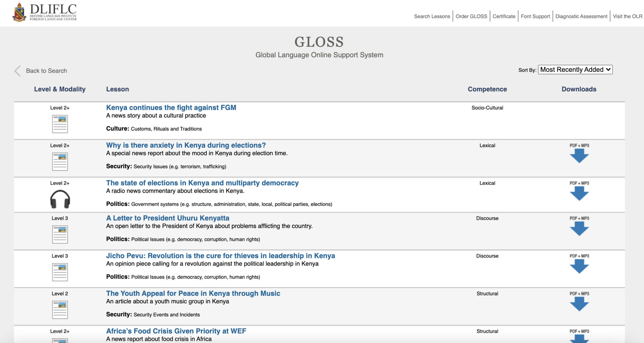Click reading icon for election anxiety lesson
The width and height of the screenshot is (644, 343).
click(60, 162)
